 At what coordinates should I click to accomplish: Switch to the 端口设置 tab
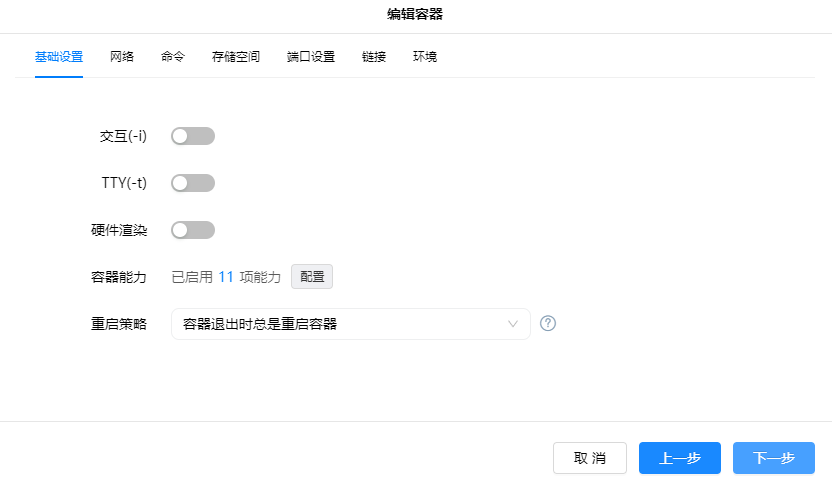(311, 57)
